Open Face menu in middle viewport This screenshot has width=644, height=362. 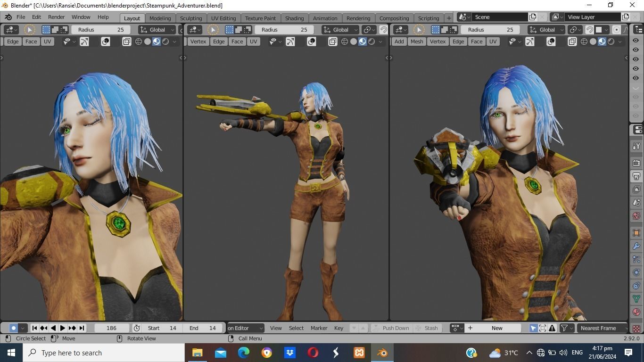click(x=237, y=41)
